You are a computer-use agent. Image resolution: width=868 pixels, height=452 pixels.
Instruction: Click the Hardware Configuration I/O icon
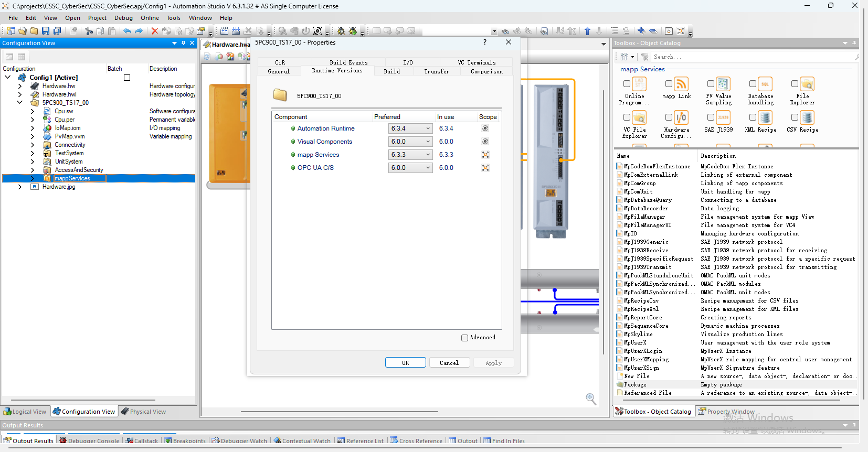[681, 118]
